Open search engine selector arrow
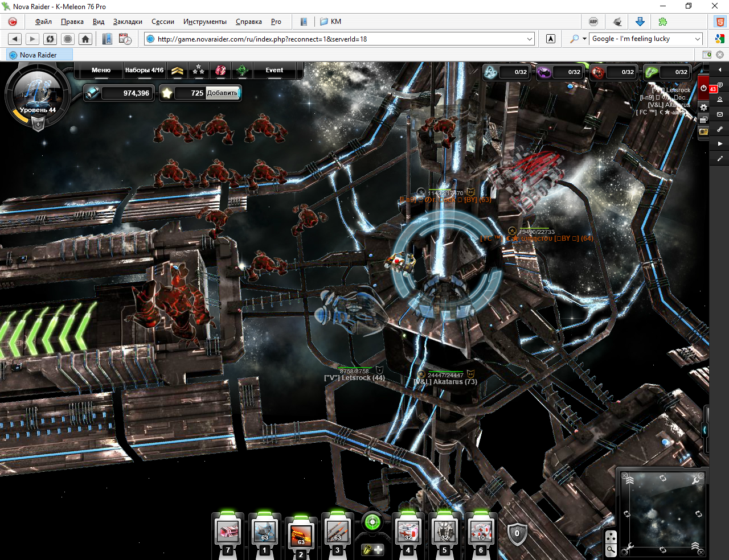 click(x=584, y=39)
